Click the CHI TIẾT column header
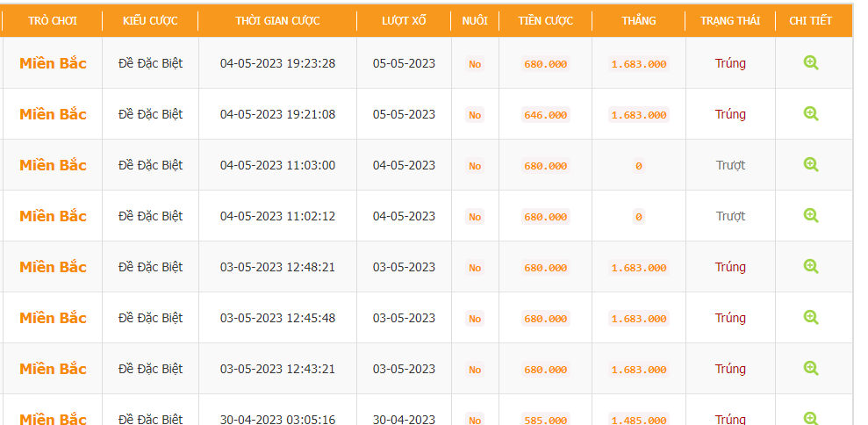Image resolution: width=868 pixels, height=425 pixels. [x=810, y=21]
